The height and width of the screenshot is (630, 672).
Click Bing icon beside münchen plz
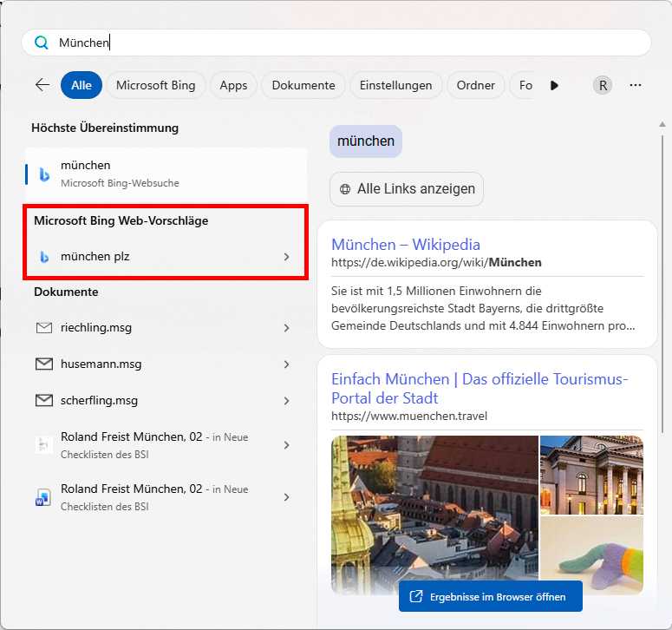coord(44,257)
